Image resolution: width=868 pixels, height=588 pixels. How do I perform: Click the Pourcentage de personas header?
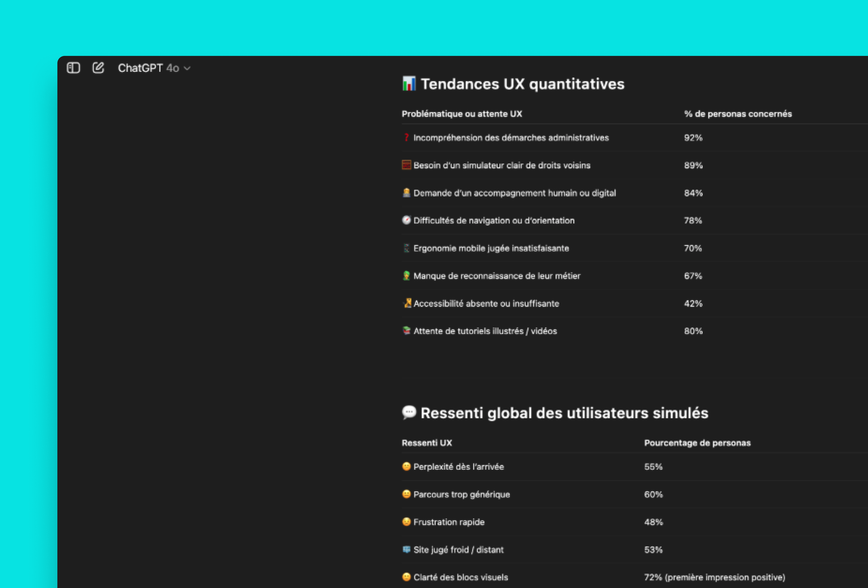pos(697,443)
